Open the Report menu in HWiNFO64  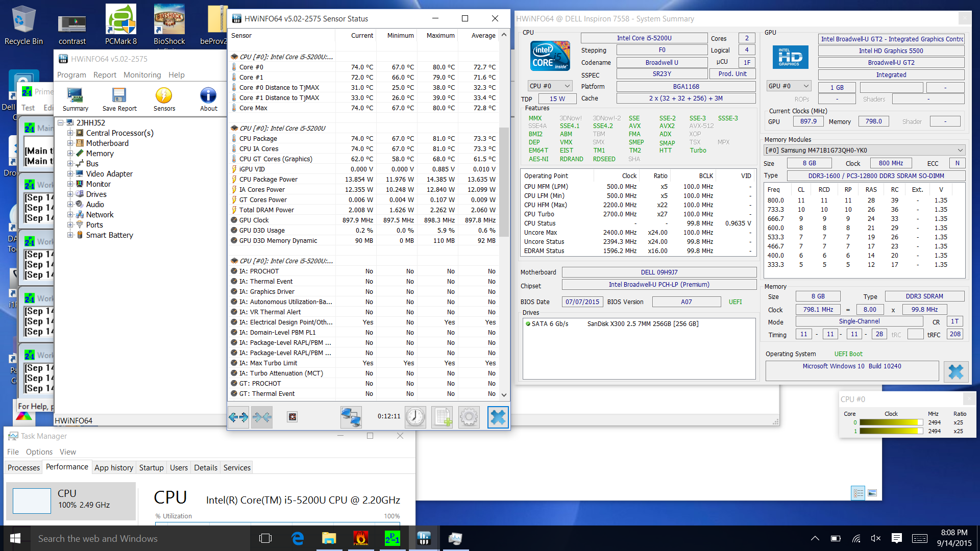coord(105,75)
